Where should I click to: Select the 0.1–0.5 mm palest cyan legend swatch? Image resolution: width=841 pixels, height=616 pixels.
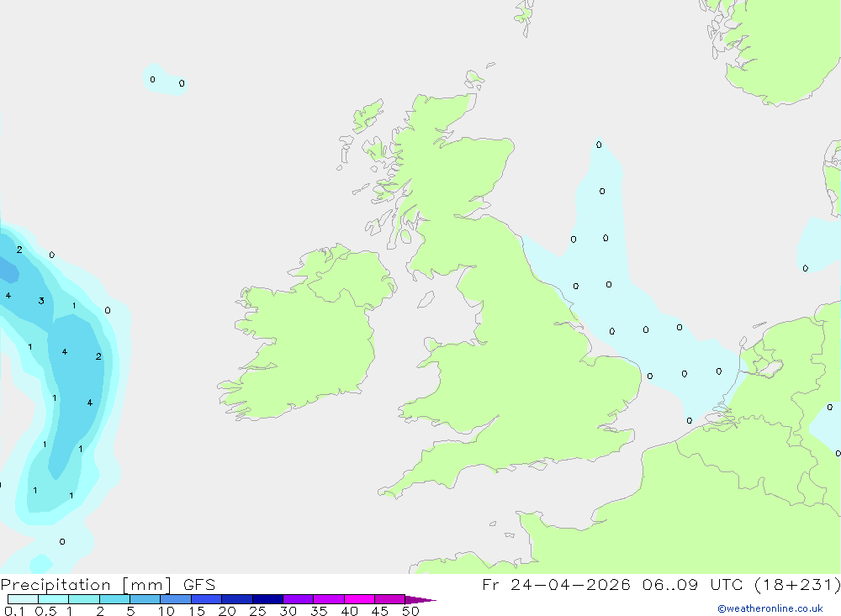coord(23,599)
